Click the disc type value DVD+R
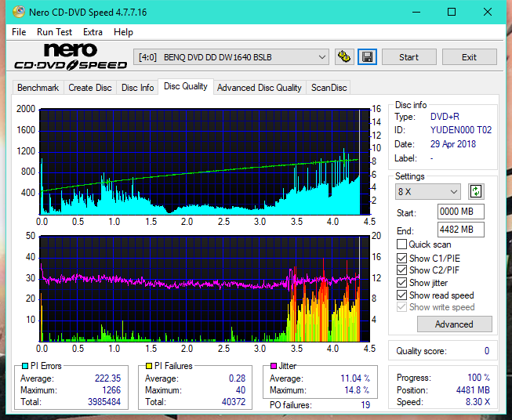This screenshot has height=420, width=512. (x=445, y=117)
